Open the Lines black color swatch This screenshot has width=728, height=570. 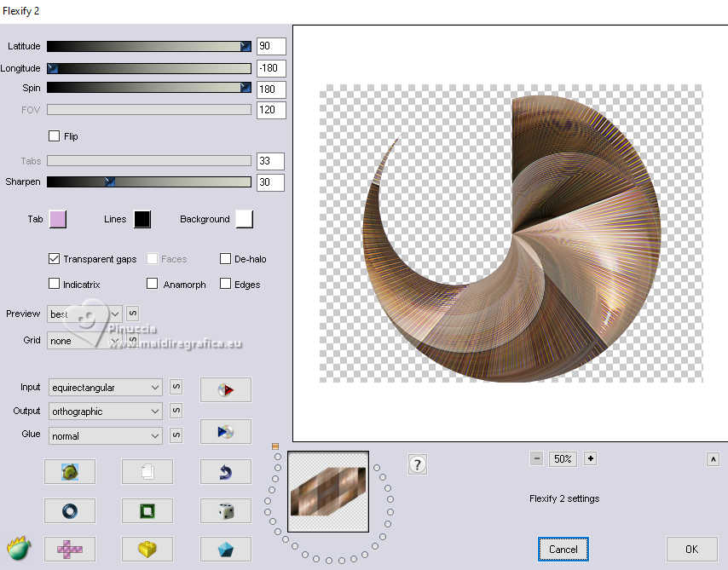[142, 219]
